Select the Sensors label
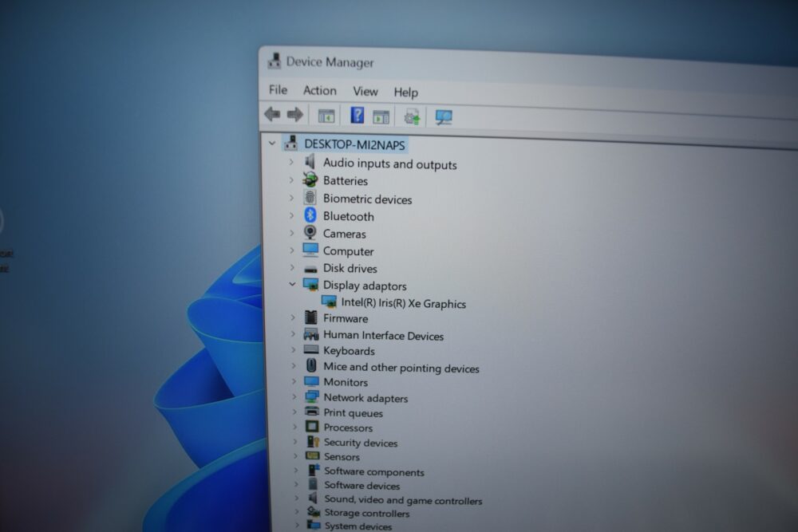The image size is (798, 532). (x=342, y=457)
